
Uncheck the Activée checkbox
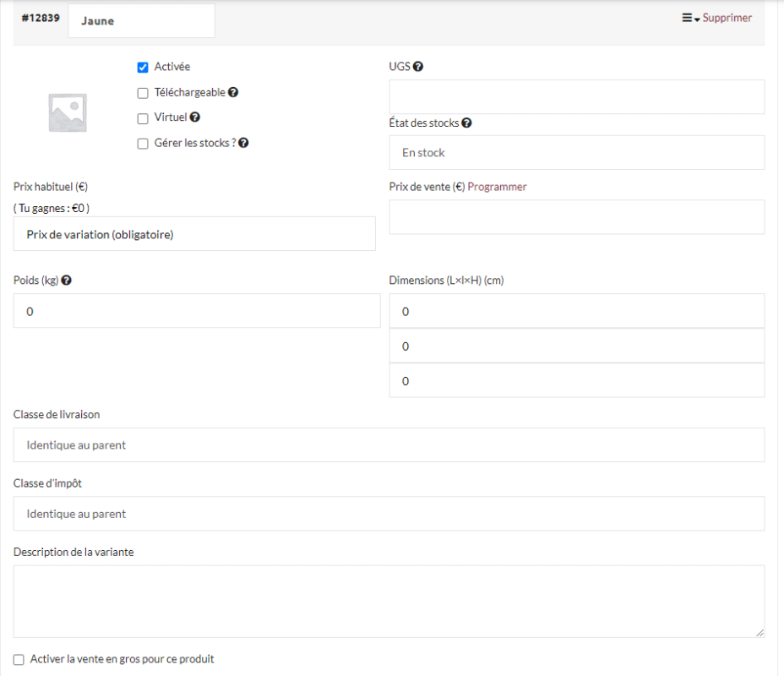(143, 68)
